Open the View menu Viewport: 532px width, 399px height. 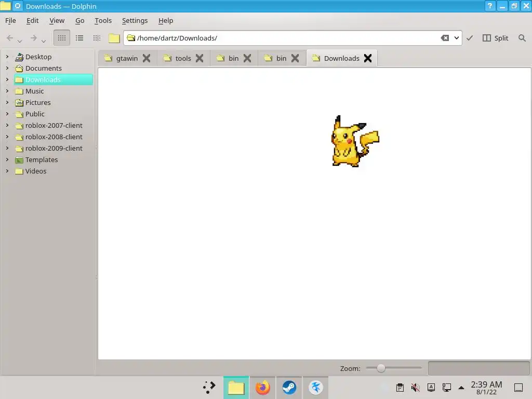pyautogui.click(x=57, y=21)
